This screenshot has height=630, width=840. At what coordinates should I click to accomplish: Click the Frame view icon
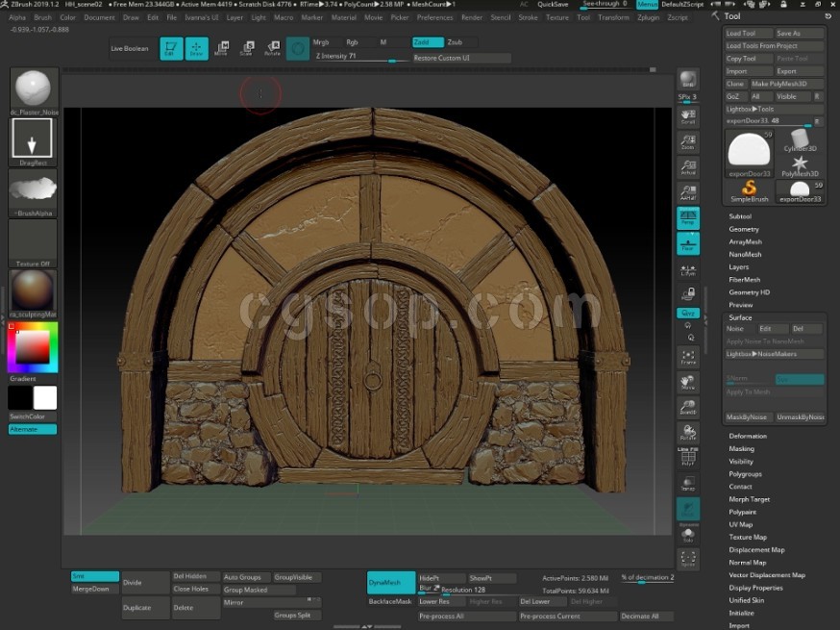(687, 357)
